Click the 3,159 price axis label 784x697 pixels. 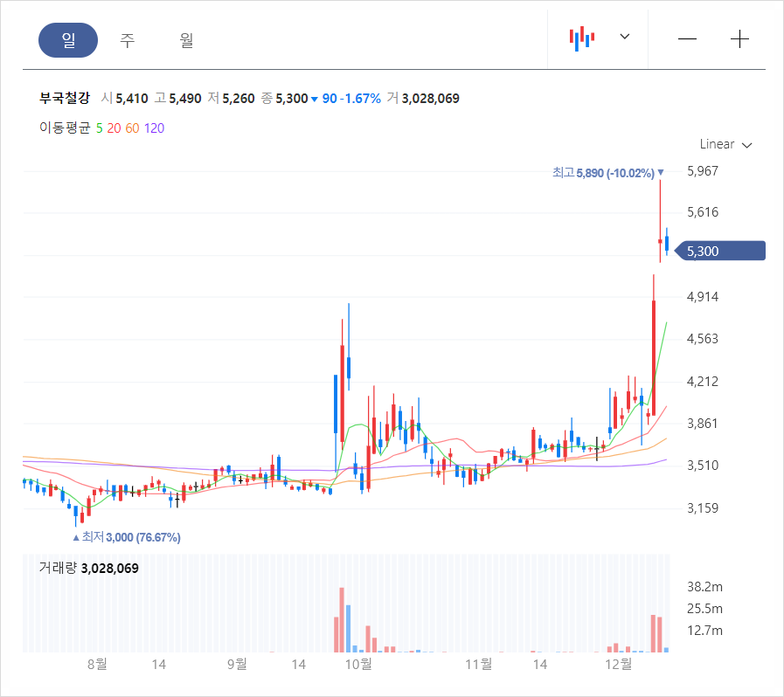click(703, 508)
